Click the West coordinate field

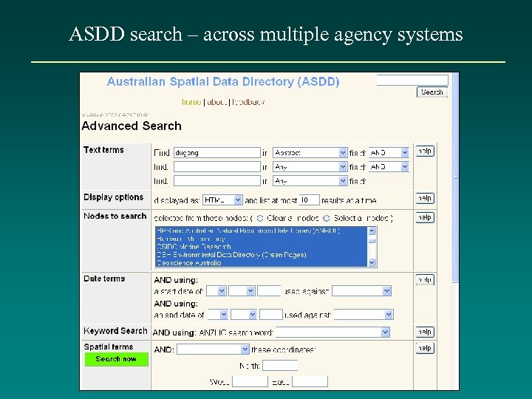coord(250,381)
